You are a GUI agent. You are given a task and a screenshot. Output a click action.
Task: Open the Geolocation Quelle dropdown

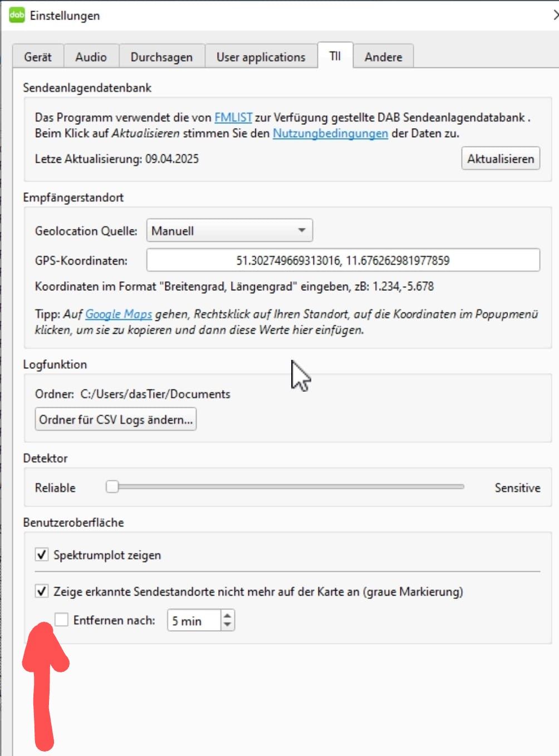(x=229, y=231)
